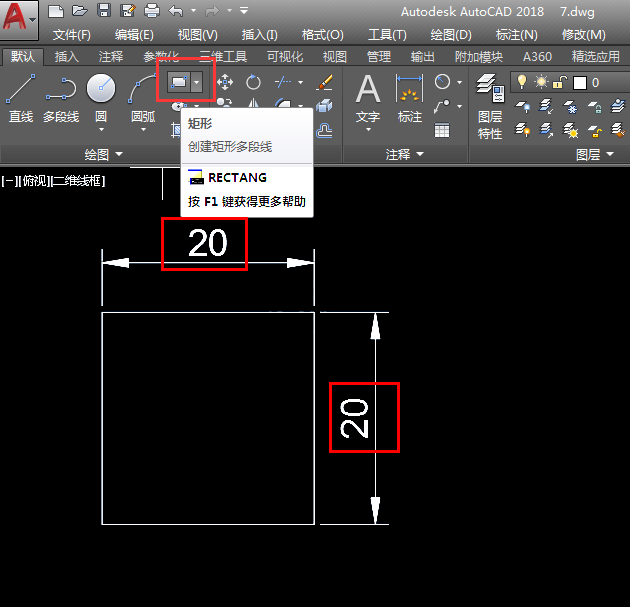Click the viewport label 俯视
The height and width of the screenshot is (607, 630).
pos(35,181)
